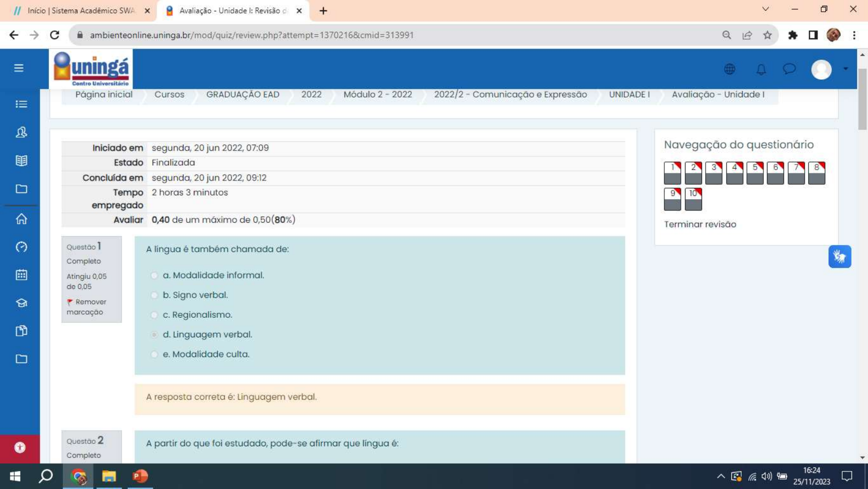The image size is (868, 489).
Task: Expand the user profile dropdown arrow
Action: pyautogui.click(x=845, y=69)
